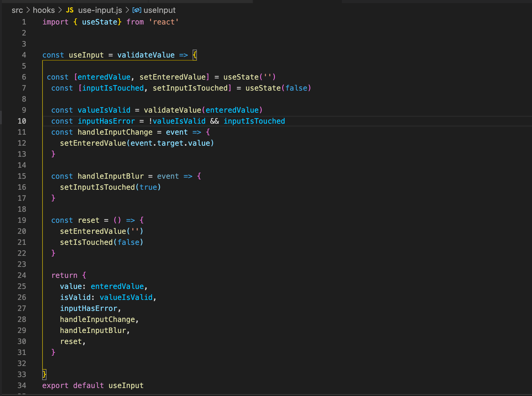This screenshot has width=532, height=396.
Task: Click 'isValid' property on line 26
Action: coord(75,297)
